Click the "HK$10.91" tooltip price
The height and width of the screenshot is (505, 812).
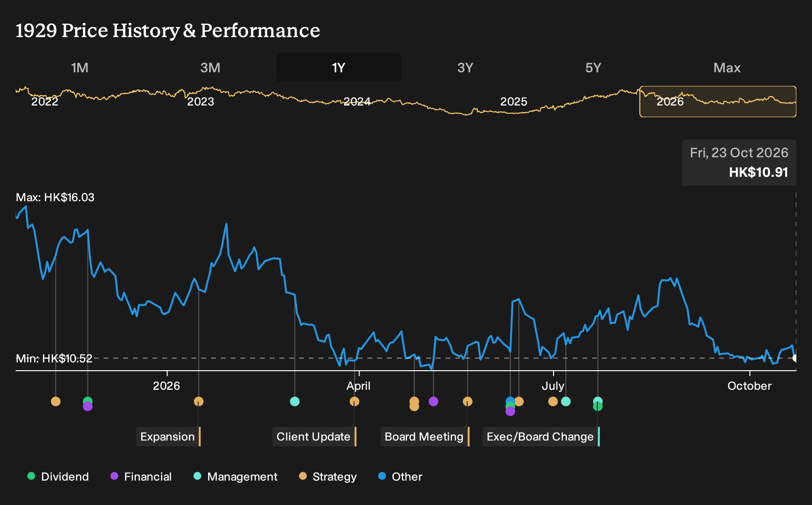[758, 172]
